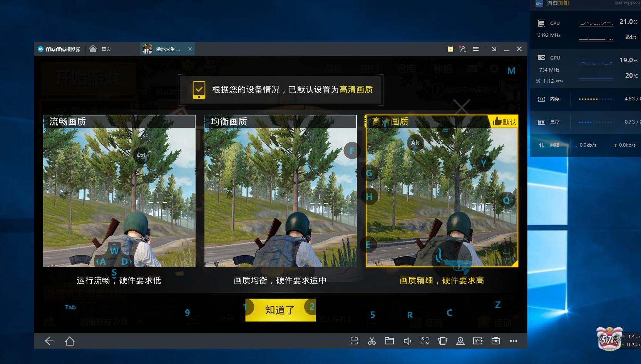The width and height of the screenshot is (641, 364).
Task: Click the 运行流畅，硬件要求低 caption
Action: tap(119, 281)
